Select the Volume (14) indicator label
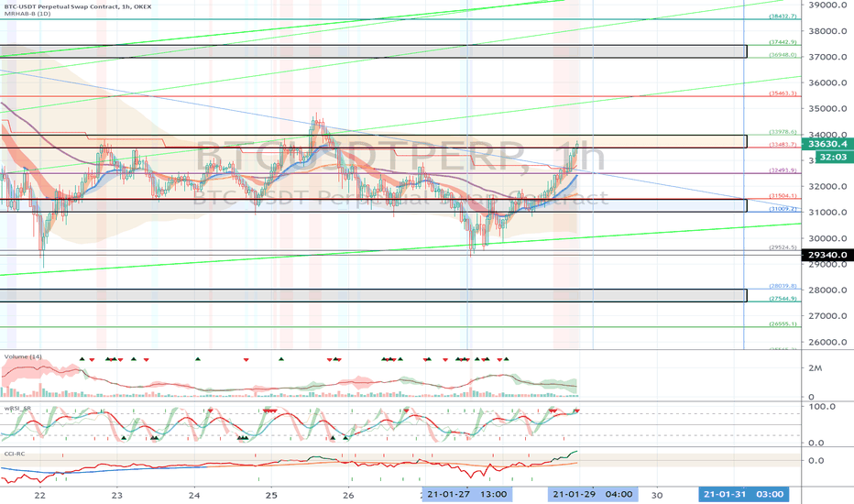The width and height of the screenshot is (854, 504). pyautogui.click(x=23, y=356)
